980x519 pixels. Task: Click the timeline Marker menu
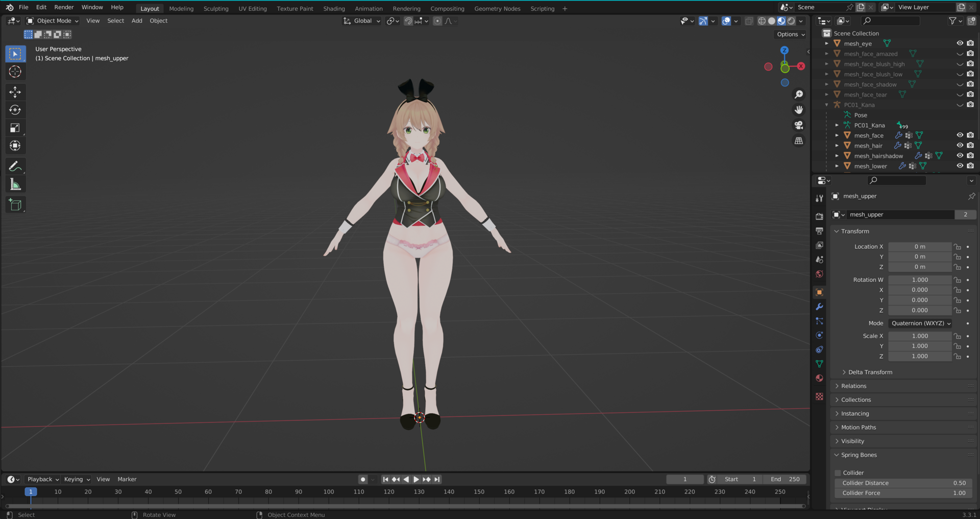pyautogui.click(x=127, y=479)
